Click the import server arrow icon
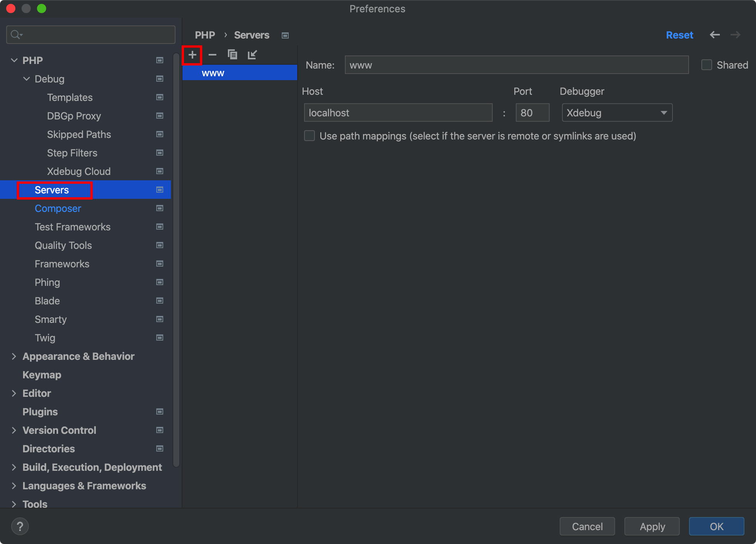 pyautogui.click(x=252, y=55)
